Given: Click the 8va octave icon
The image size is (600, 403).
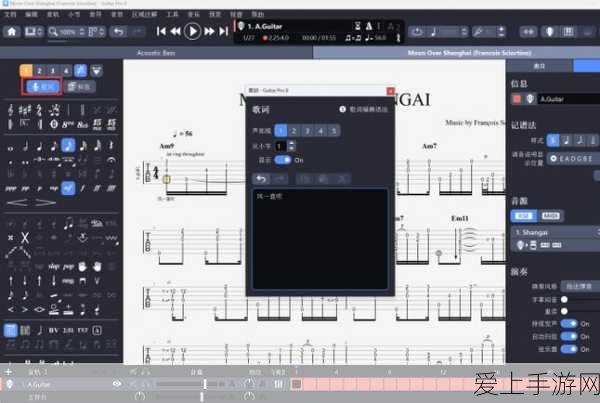Looking at the screenshot, I should (68, 124).
